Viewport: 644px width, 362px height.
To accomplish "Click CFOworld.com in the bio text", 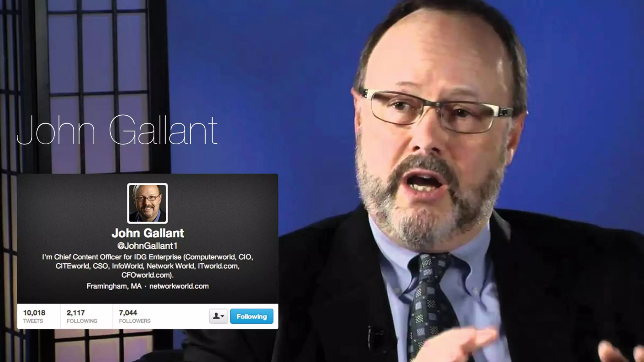I will pos(147,275).
